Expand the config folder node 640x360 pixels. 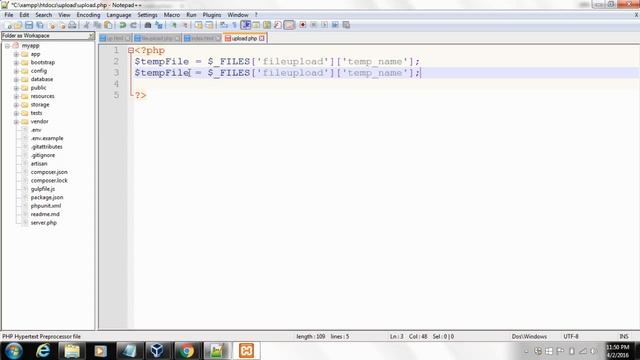coord(16,71)
